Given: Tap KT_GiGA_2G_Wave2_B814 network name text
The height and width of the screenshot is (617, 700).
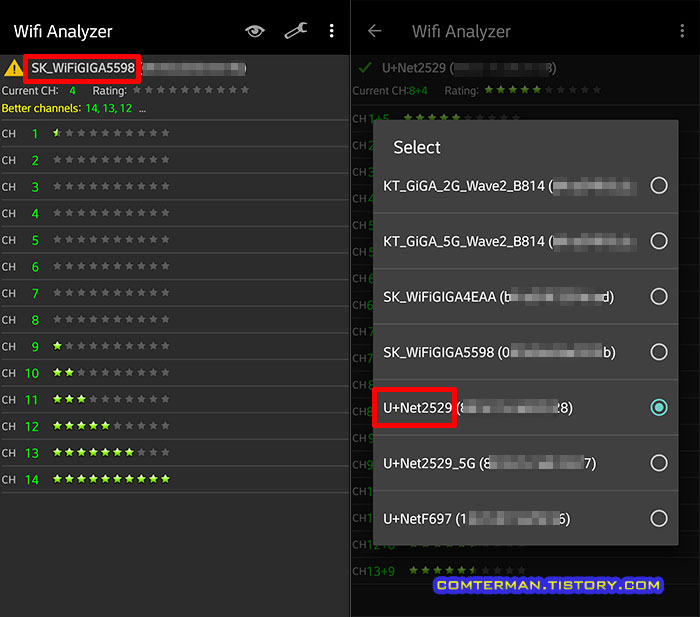Looking at the screenshot, I should click(464, 186).
